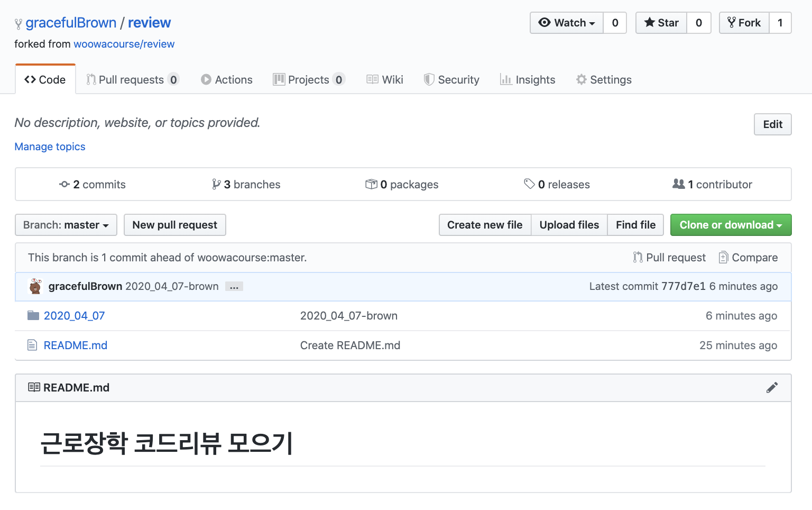Screen dimensions: 812x510
Task: Fork this repository
Action: [x=744, y=23]
